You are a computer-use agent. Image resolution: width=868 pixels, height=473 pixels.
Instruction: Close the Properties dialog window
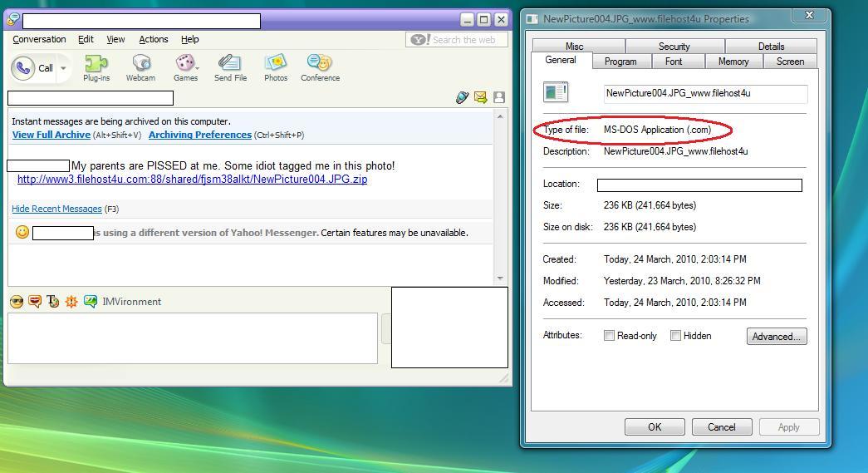click(x=809, y=15)
